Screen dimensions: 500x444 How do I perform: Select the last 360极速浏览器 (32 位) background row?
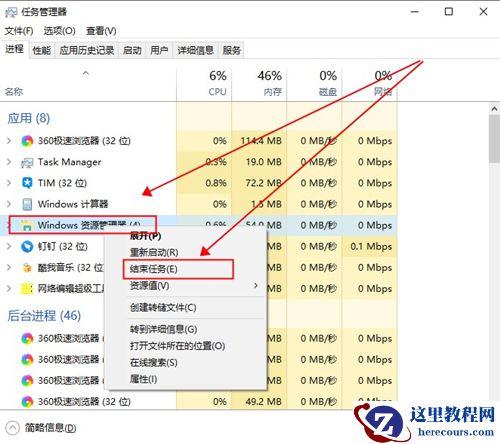click(199, 402)
